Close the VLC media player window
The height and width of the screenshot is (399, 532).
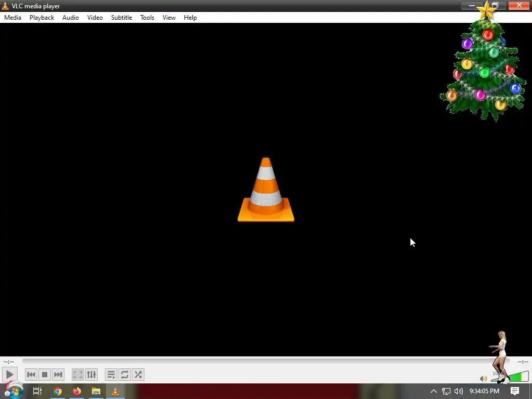coord(519,5)
